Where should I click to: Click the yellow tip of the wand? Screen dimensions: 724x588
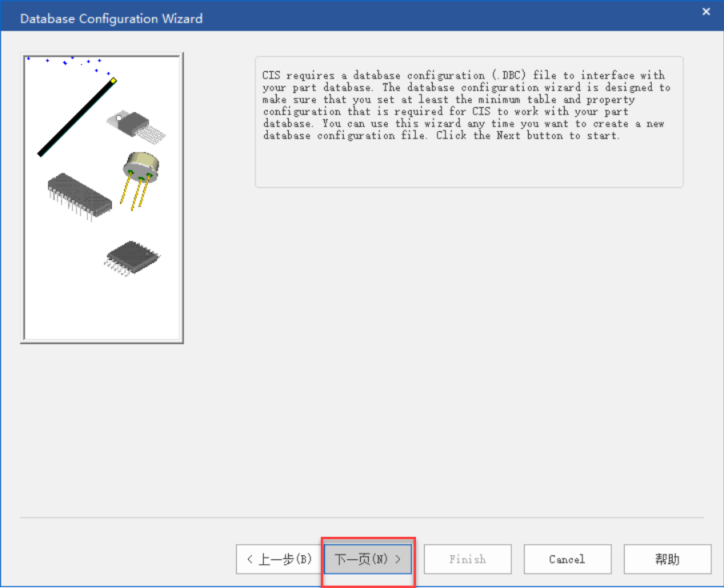coord(113,80)
